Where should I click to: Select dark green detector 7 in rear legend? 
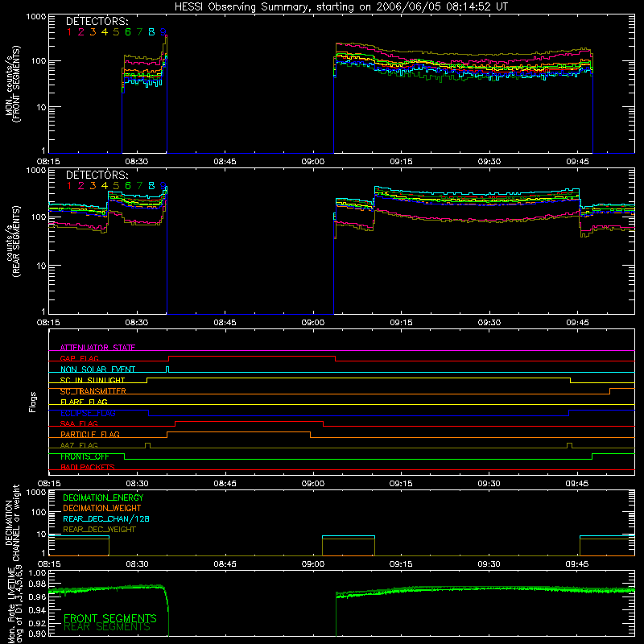(139, 186)
